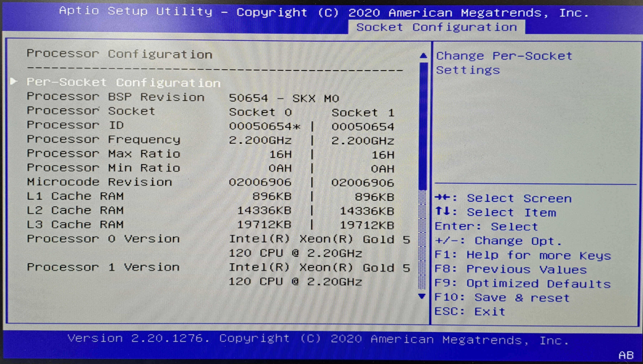This screenshot has height=364, width=643.
Task: Click F10: Save & reset hint
Action: coord(502,297)
